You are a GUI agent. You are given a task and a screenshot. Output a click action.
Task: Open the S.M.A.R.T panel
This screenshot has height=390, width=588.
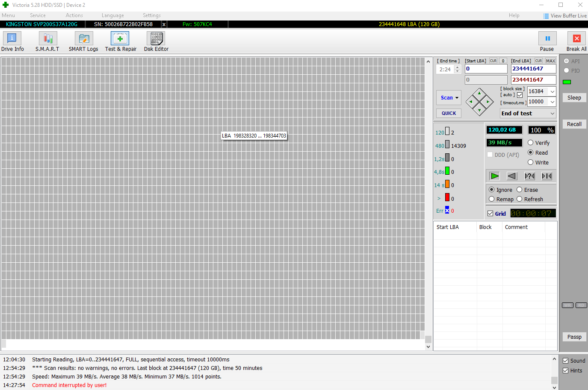(47, 42)
